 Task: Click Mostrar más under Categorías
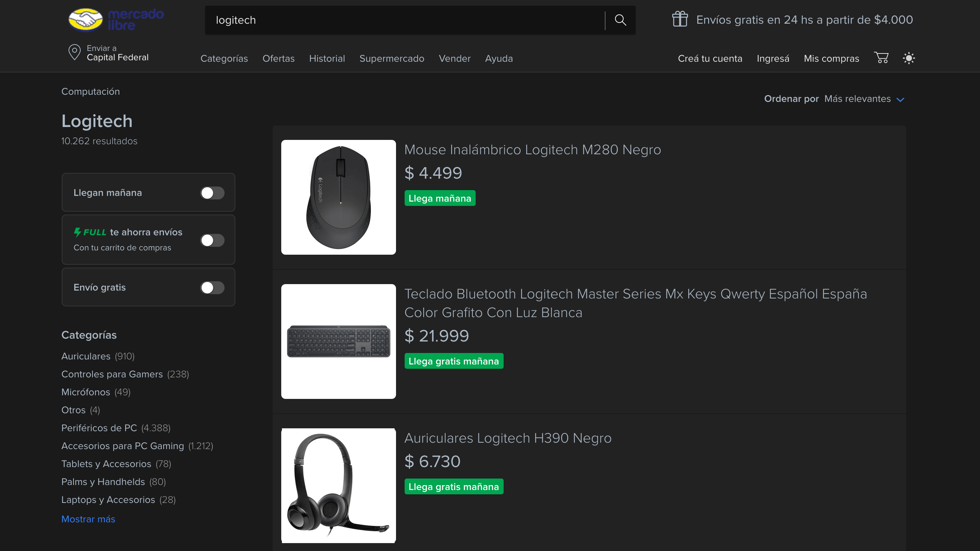[88, 519]
